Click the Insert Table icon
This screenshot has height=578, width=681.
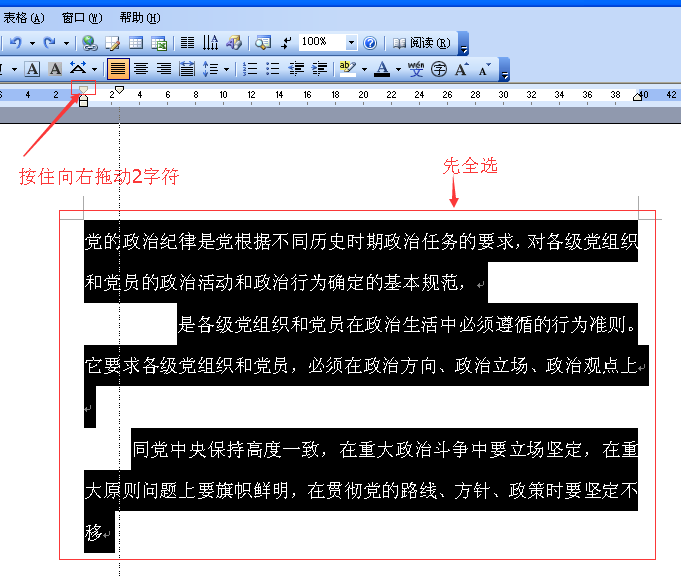pos(136,43)
